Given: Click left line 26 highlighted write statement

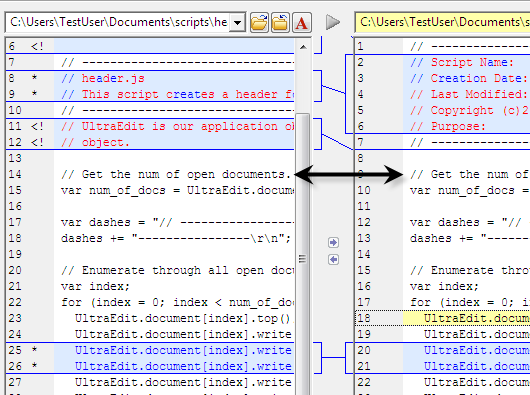Looking at the screenshot, I should pos(183,366).
